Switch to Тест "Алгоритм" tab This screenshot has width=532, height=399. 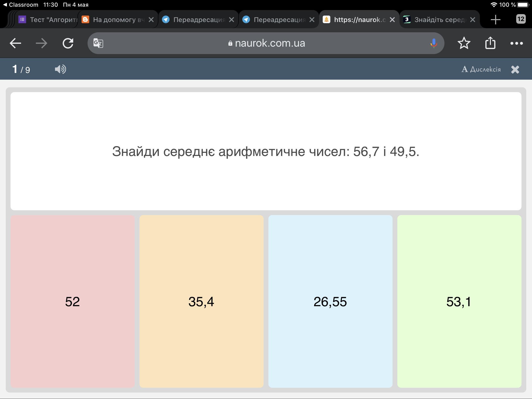[x=48, y=19]
